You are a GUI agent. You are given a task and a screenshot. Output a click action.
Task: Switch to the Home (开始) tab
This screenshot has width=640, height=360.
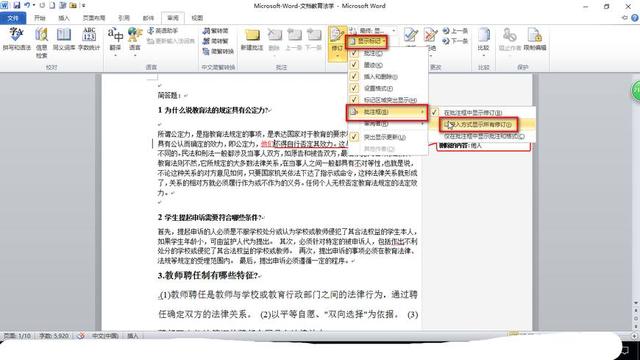click(x=40, y=18)
